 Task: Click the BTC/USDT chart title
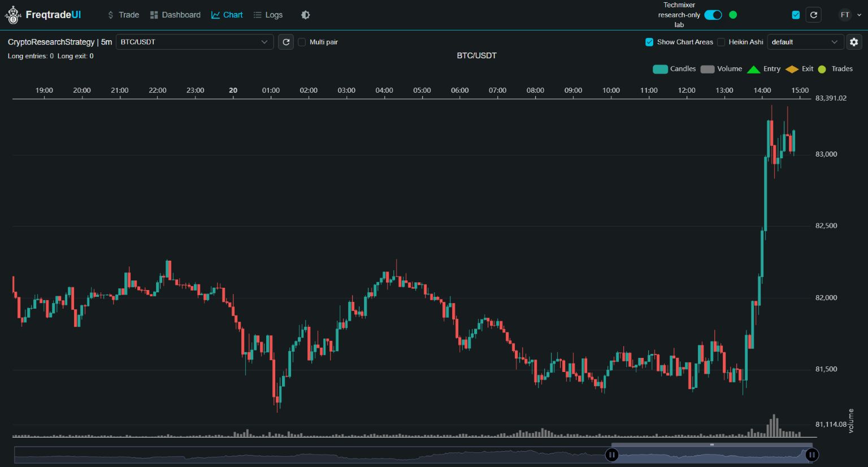476,55
